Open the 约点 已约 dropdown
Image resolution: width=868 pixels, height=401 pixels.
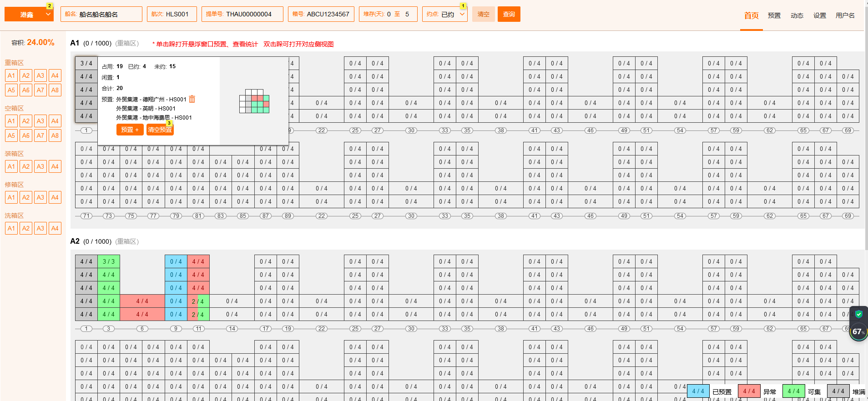445,14
